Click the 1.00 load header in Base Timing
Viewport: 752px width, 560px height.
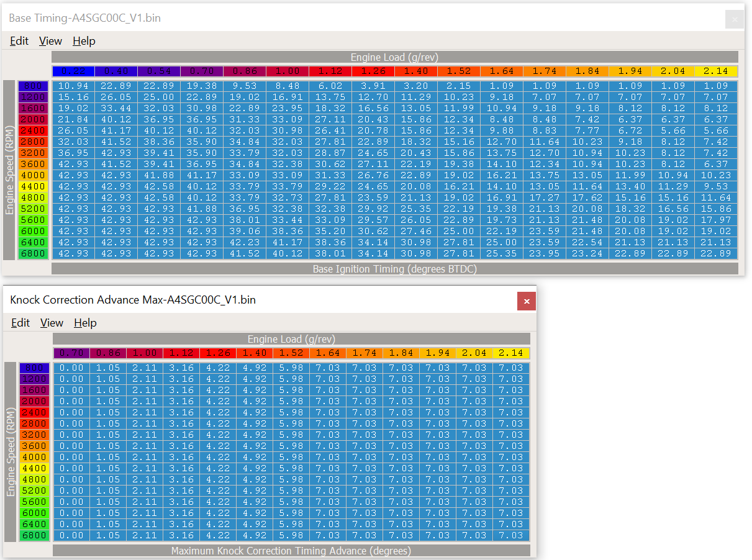coord(288,71)
